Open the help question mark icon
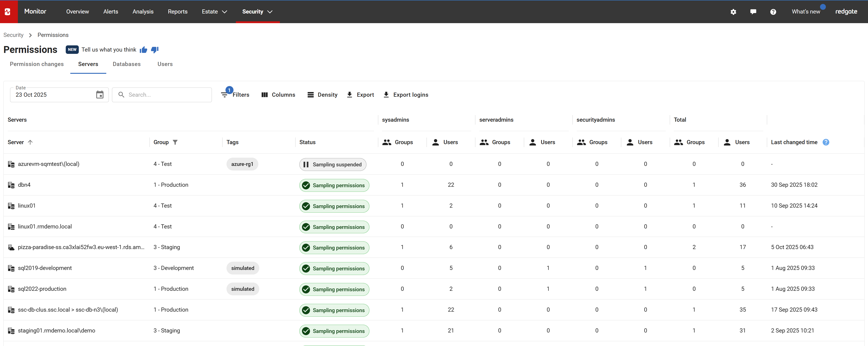The height and width of the screenshot is (346, 868). pyautogui.click(x=773, y=12)
